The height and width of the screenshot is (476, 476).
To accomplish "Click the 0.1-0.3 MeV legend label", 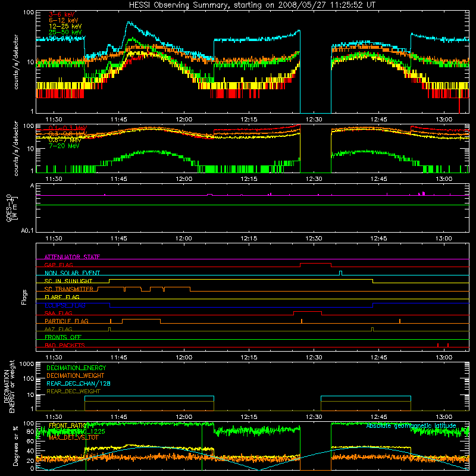I will [x=68, y=128].
